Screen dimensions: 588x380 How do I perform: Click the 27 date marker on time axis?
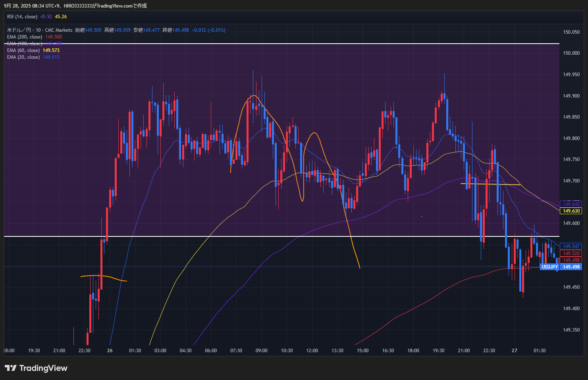pos(514,351)
